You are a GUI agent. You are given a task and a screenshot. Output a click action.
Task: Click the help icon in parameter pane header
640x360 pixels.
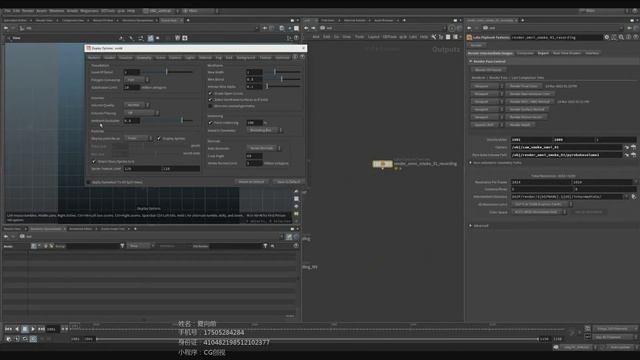pos(635,37)
